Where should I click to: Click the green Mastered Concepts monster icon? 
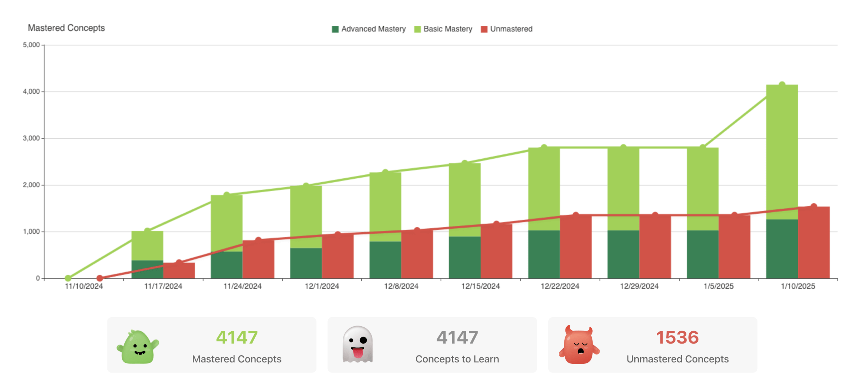tap(139, 346)
